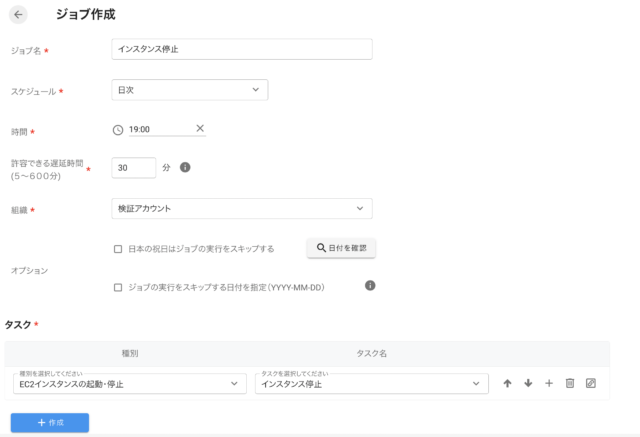Check the specify skip dates (YYYY-MM-DD) option
The width and height of the screenshot is (640, 437).
click(x=118, y=287)
